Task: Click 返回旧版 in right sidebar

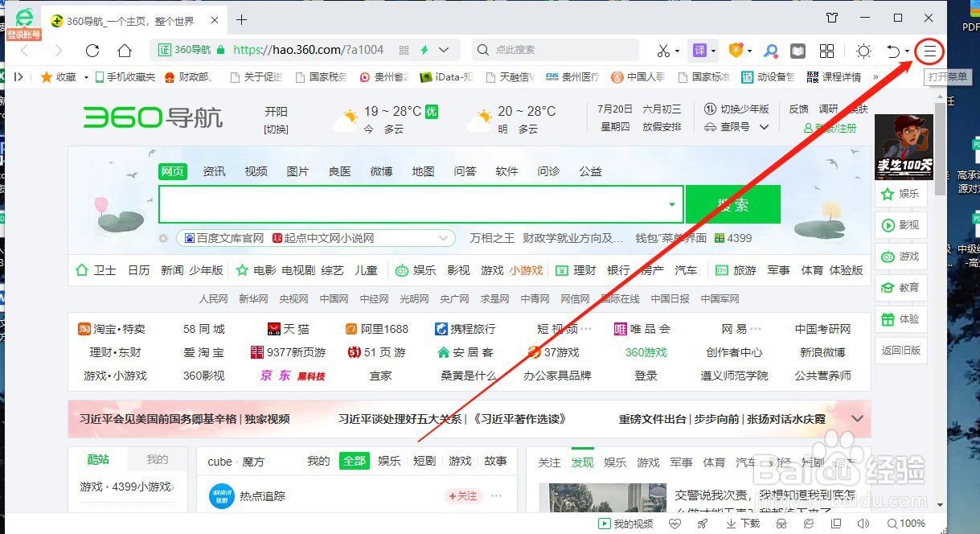Action: pos(900,351)
